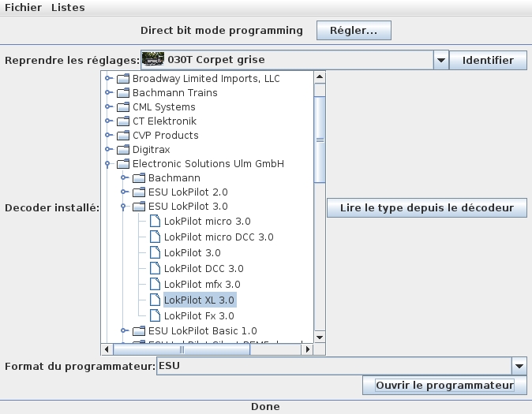Viewport: 532px width, 414px height.
Task: Open the Reprendre les réglages dropdown arrow
Action: coord(440,61)
